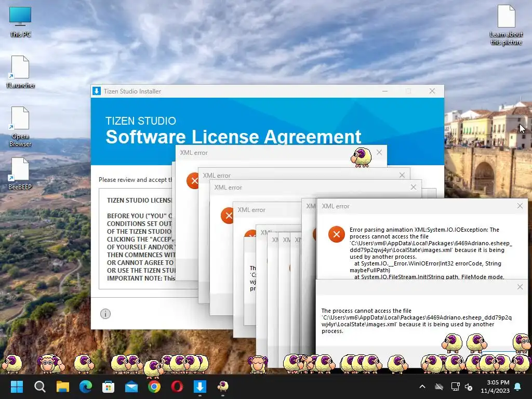532x399 pixels.
Task: Launch Google Chrome from taskbar
Action: [154, 387]
